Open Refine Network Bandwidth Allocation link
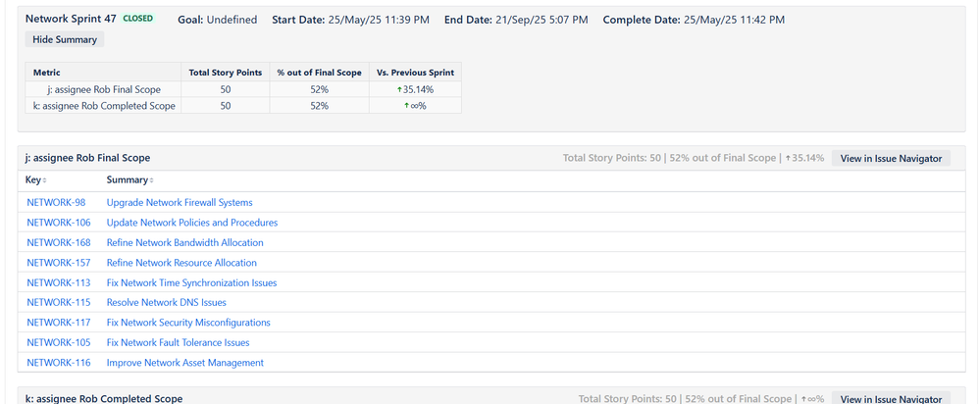Viewport: 980px width, 404px height. (x=185, y=242)
